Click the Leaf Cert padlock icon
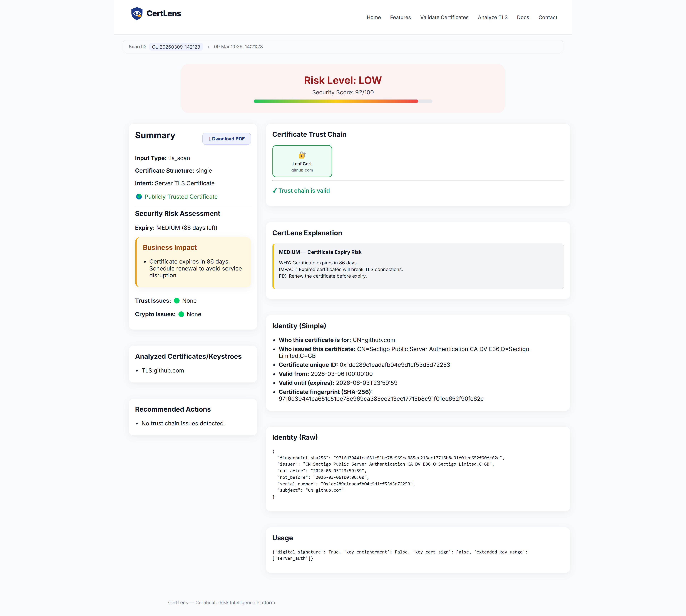Viewport: 686px width, 616px height. [x=302, y=155]
